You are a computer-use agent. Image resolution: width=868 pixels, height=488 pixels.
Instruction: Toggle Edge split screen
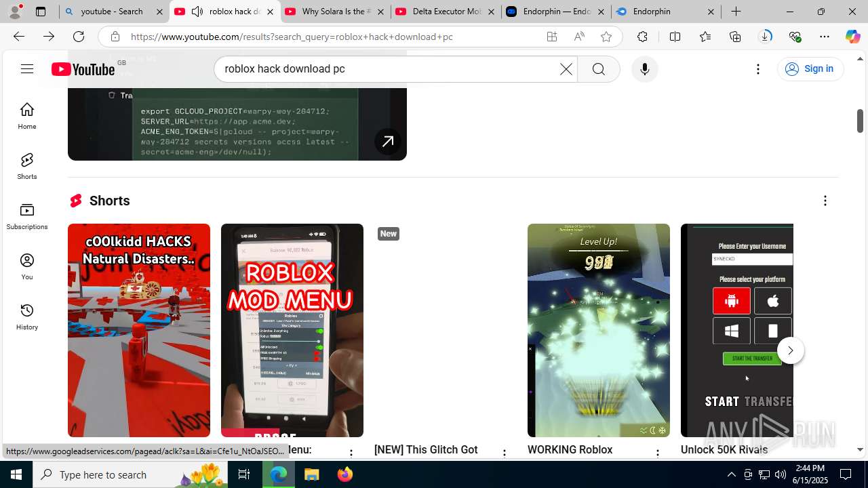point(675,37)
